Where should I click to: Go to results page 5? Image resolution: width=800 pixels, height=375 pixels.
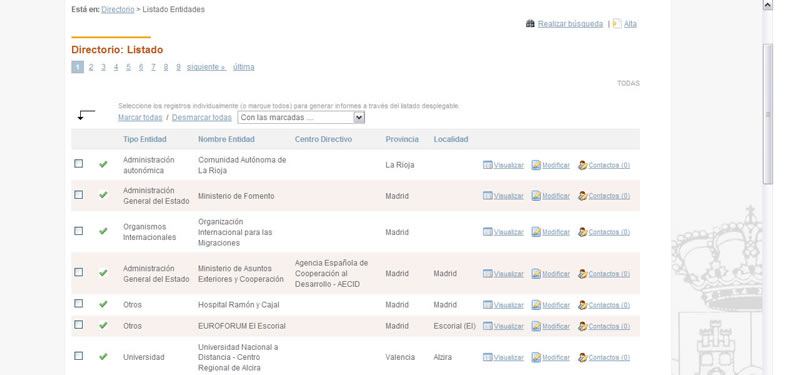tap(128, 67)
